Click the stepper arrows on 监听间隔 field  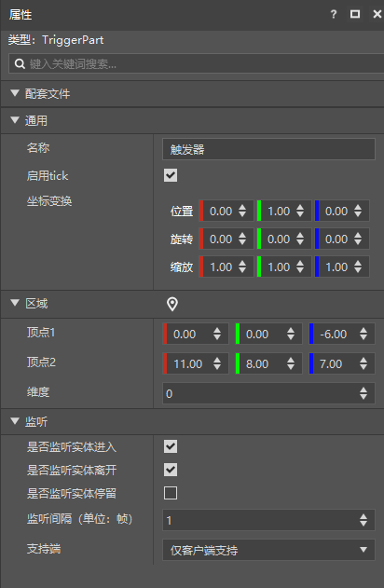363,520
